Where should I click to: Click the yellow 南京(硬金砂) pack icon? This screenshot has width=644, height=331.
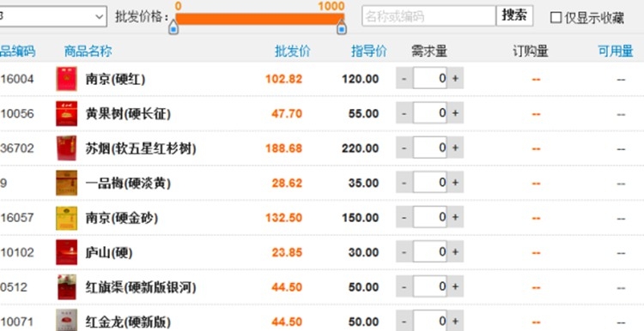(66, 218)
